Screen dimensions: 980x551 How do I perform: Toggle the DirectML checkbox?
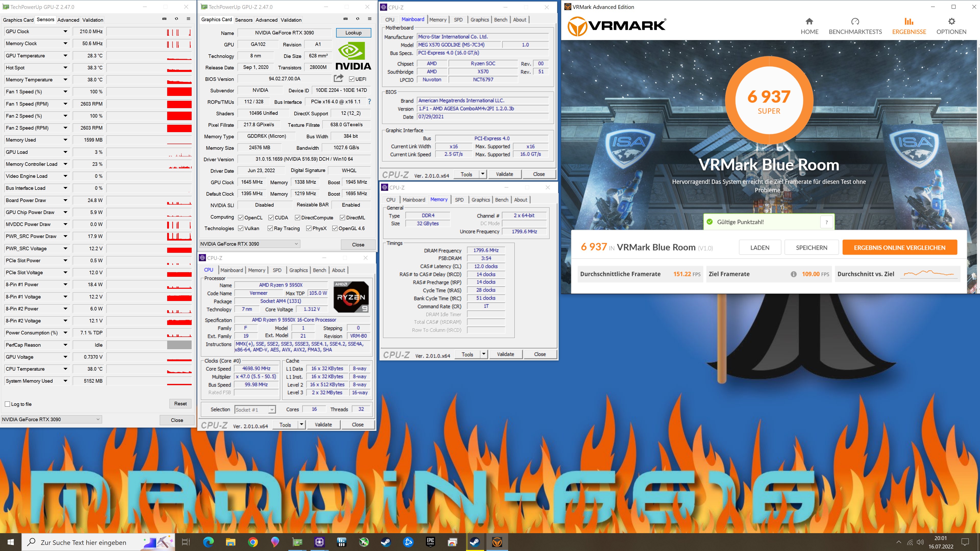coord(342,218)
